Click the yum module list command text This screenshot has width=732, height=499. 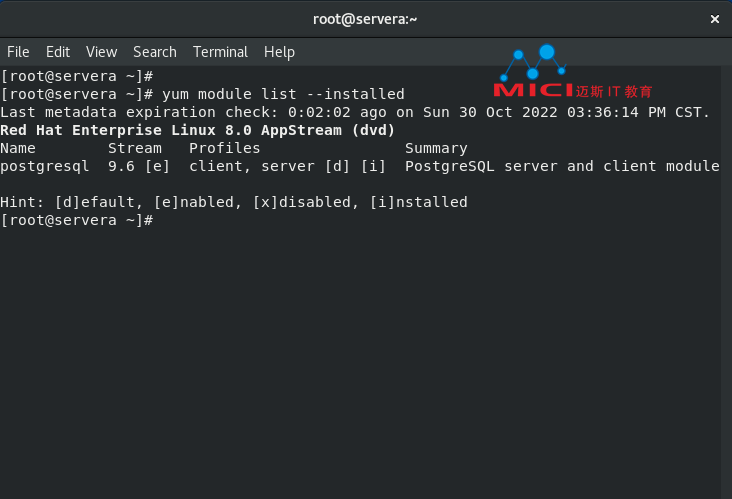click(x=283, y=94)
